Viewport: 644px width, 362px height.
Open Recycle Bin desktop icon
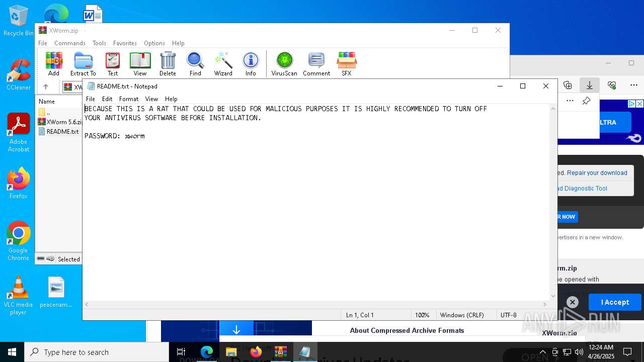[19, 22]
